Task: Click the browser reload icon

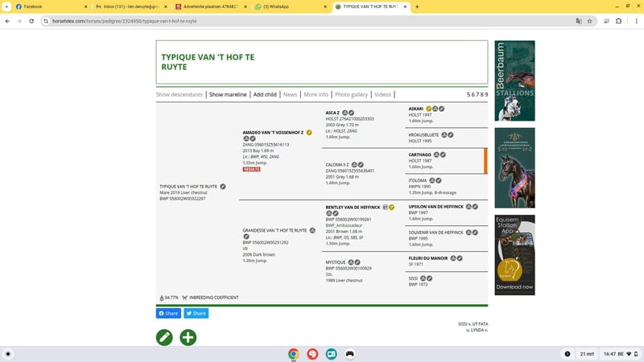Action: coord(31,21)
